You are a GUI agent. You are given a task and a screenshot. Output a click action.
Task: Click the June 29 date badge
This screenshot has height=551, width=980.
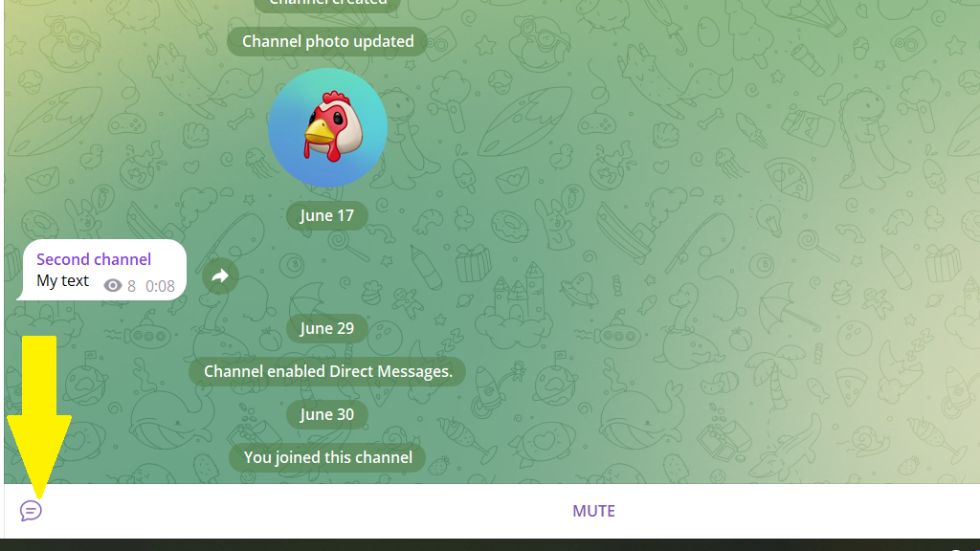tap(327, 329)
